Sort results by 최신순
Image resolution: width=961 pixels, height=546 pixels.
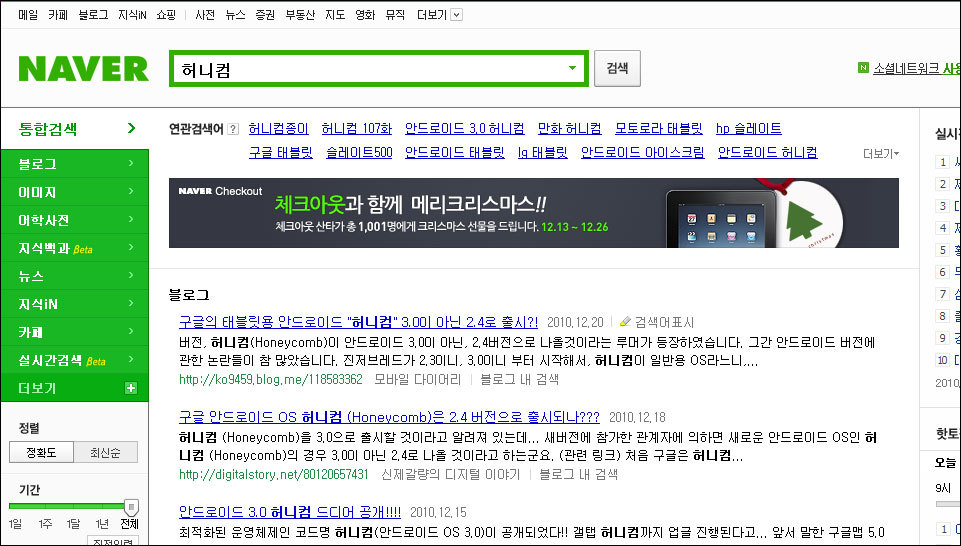point(105,453)
